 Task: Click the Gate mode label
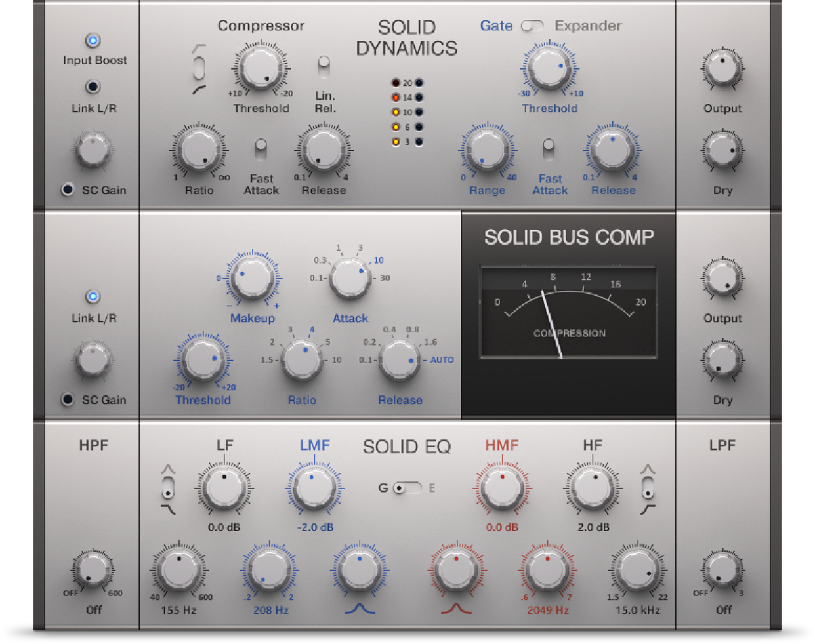click(x=496, y=26)
